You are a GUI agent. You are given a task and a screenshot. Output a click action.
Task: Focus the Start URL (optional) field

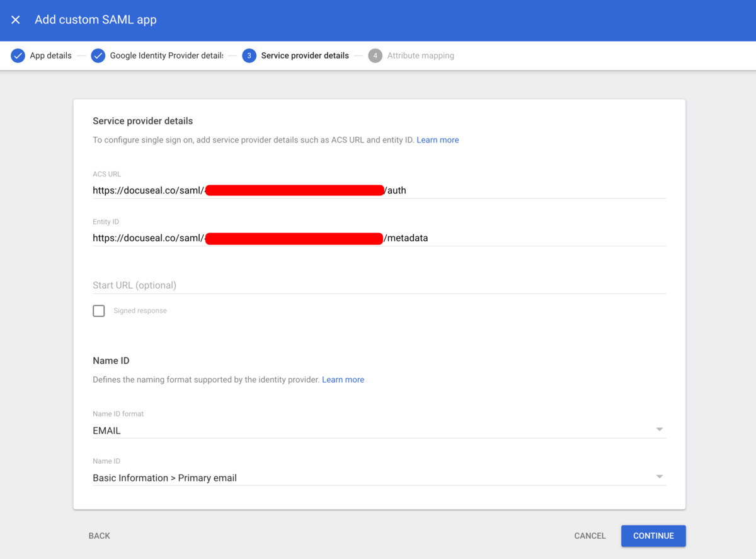[x=378, y=285]
